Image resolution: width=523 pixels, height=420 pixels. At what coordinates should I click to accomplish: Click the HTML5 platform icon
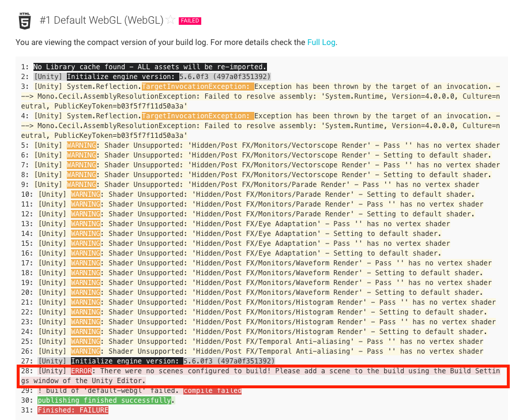pos(25,21)
